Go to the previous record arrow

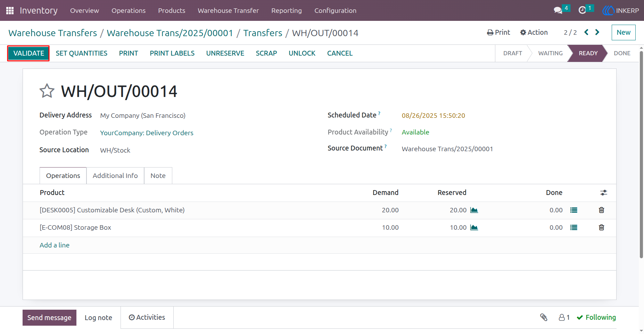pyautogui.click(x=586, y=32)
